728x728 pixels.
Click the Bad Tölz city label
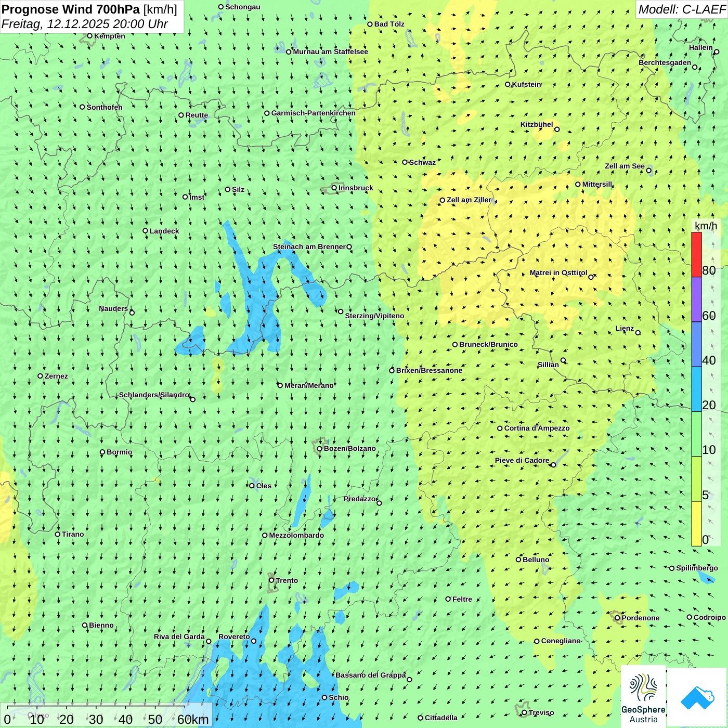389,24
